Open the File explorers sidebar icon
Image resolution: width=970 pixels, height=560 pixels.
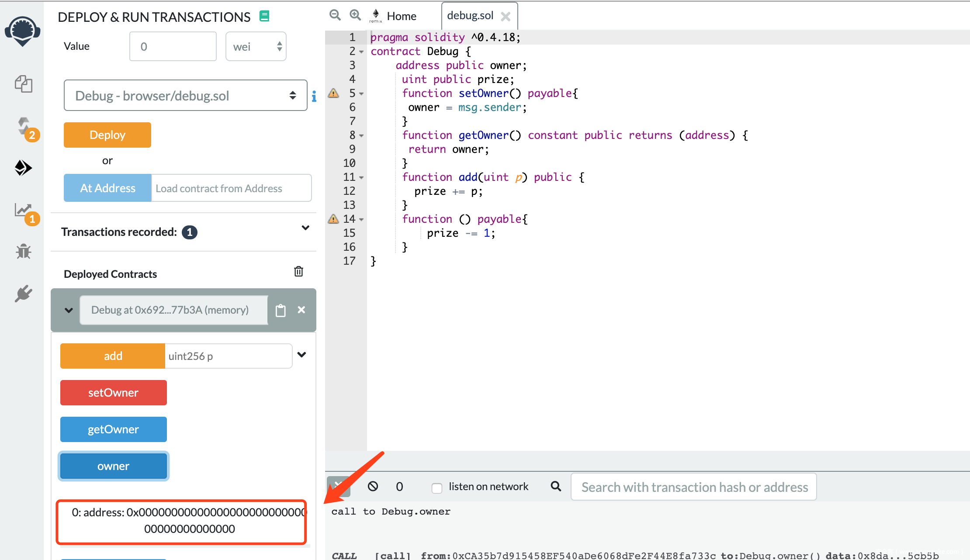tap(24, 83)
